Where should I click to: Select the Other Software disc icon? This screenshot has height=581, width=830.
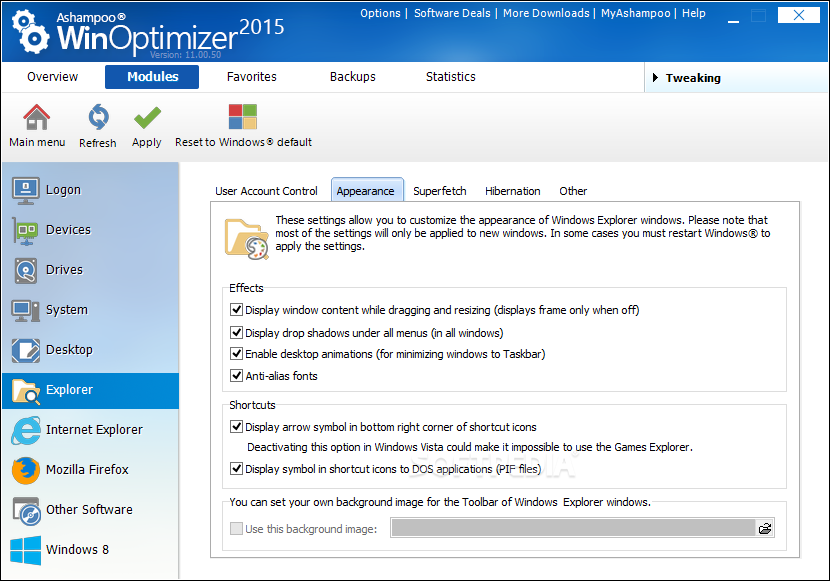tap(26, 511)
